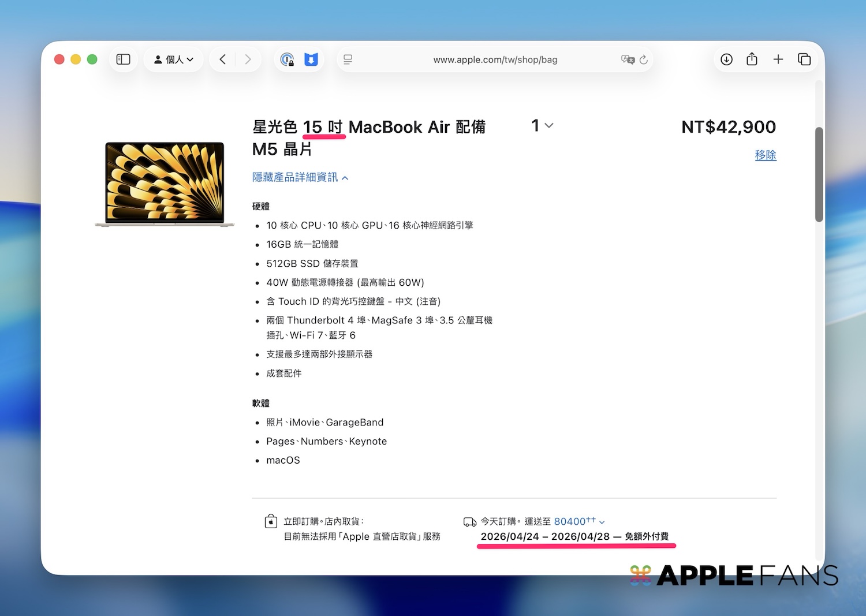Show the downloads list
Screen dimensions: 866x616
coord(726,59)
